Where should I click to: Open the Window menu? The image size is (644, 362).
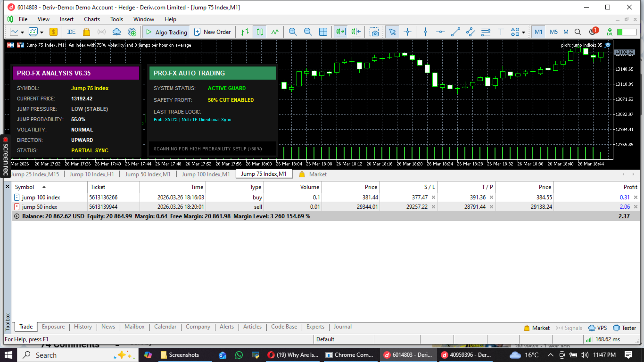coord(144,19)
